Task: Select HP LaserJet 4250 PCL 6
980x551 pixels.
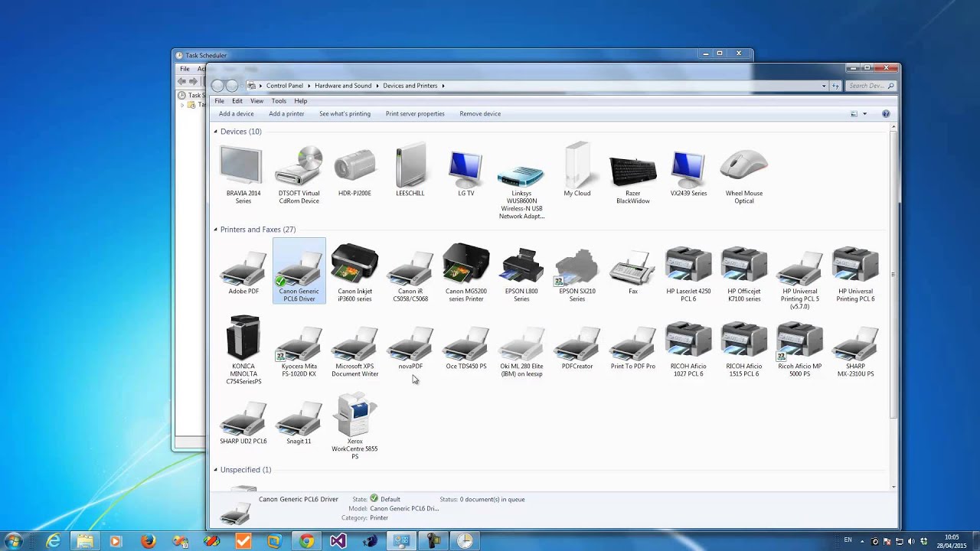Action: pyautogui.click(x=688, y=272)
